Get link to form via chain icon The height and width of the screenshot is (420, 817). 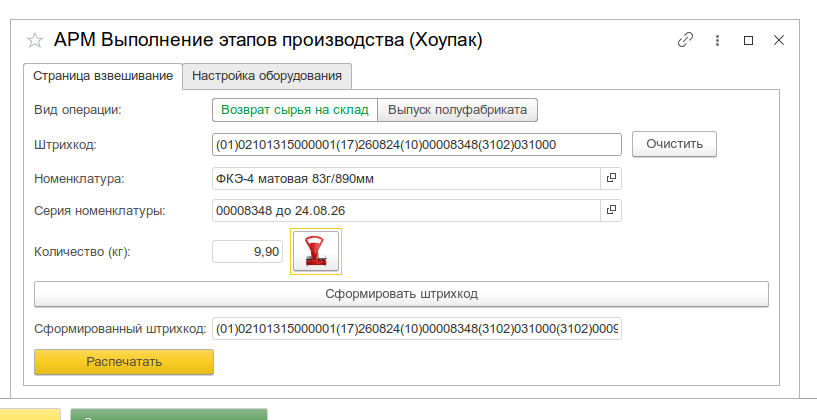coord(685,41)
